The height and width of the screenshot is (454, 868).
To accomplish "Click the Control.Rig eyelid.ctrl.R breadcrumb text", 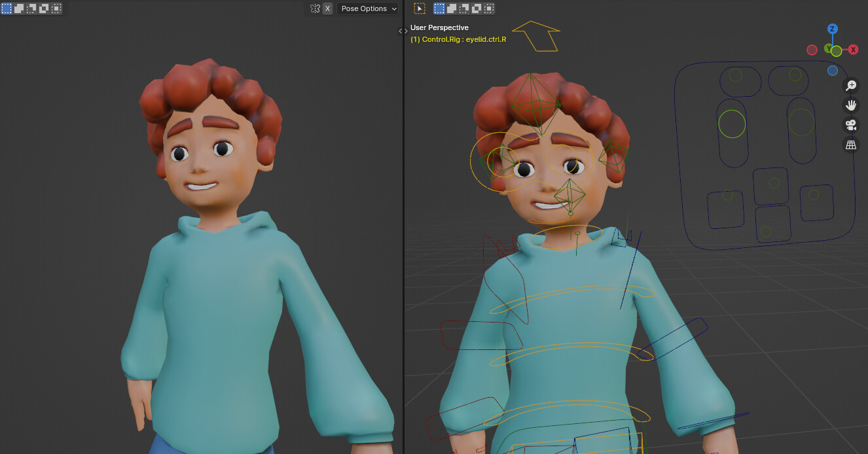I will click(x=458, y=39).
